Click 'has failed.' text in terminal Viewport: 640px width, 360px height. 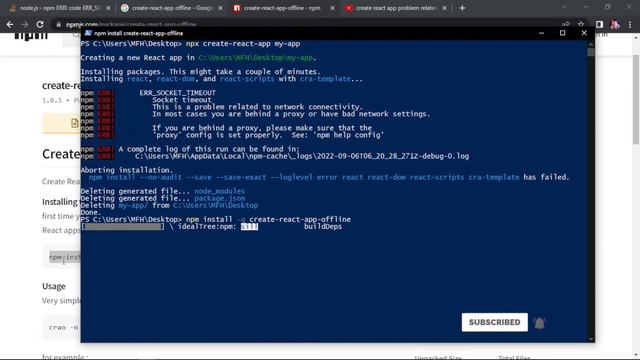coord(546,177)
